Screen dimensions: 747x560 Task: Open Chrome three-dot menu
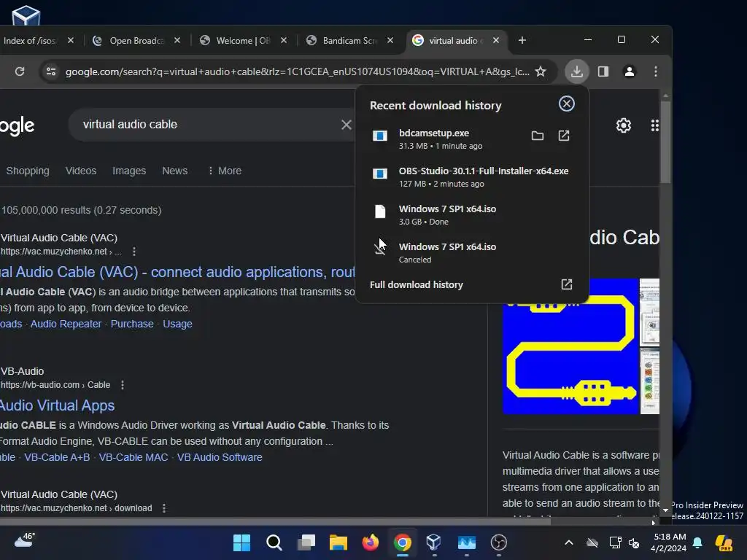click(656, 71)
